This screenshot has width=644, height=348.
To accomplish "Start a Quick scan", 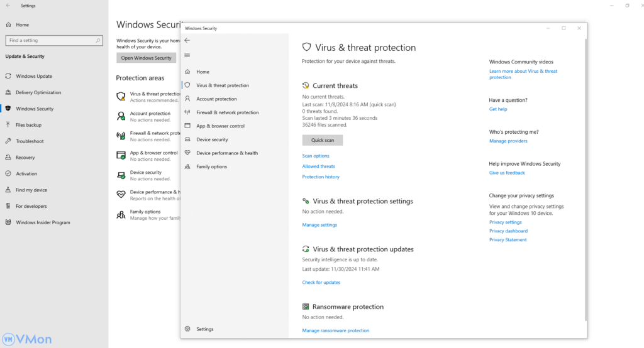I will tap(323, 140).
